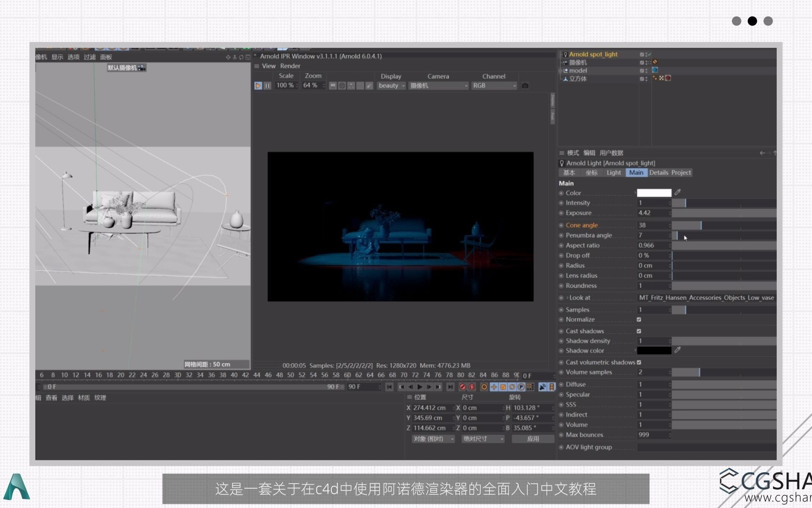Take a render snapshot with the camera icon

[x=525, y=85]
